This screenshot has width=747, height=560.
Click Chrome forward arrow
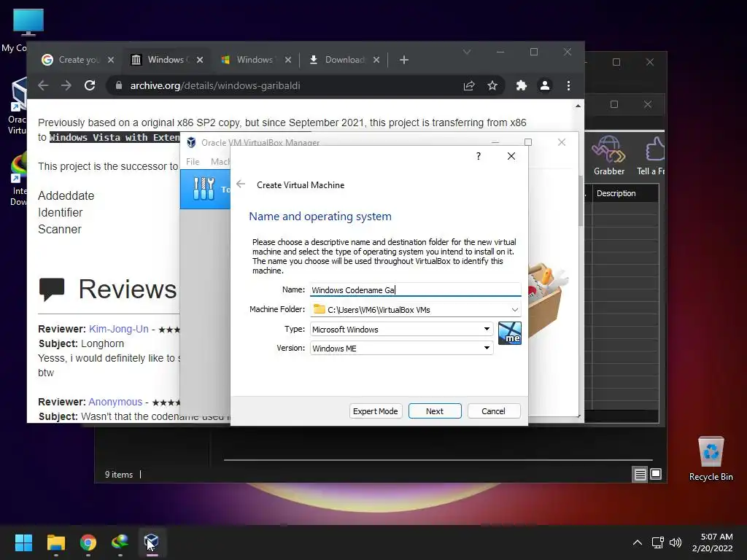coord(66,85)
